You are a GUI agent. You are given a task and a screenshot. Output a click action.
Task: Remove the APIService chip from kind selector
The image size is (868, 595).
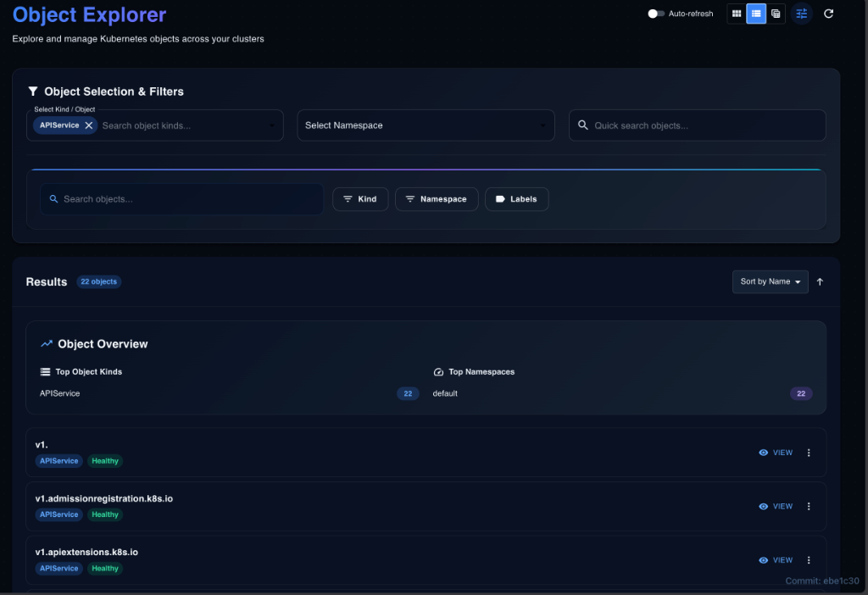(89, 125)
